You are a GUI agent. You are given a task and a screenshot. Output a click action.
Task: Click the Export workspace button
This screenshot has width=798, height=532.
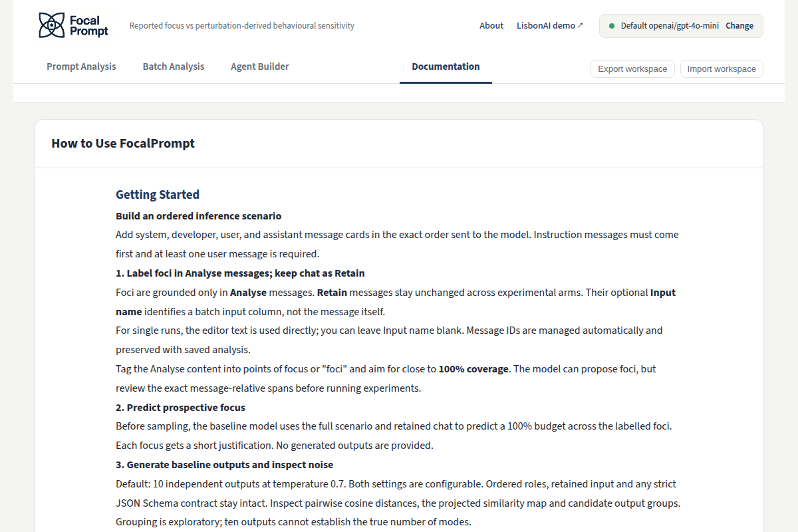632,69
